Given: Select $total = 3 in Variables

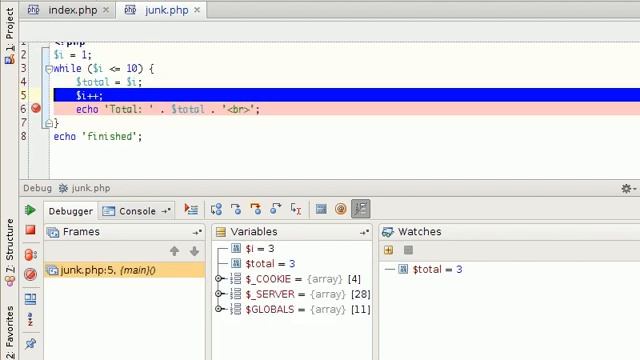Looking at the screenshot, I should [x=270, y=264].
